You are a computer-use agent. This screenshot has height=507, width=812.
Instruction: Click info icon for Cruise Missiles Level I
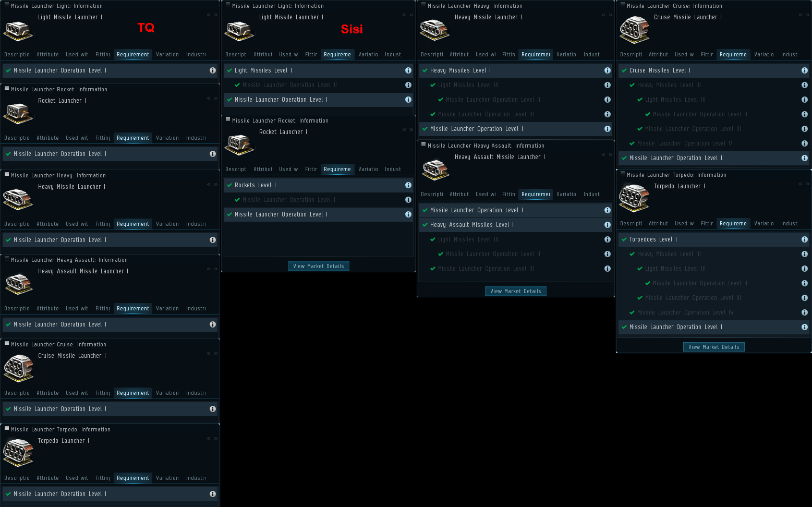[x=805, y=70]
